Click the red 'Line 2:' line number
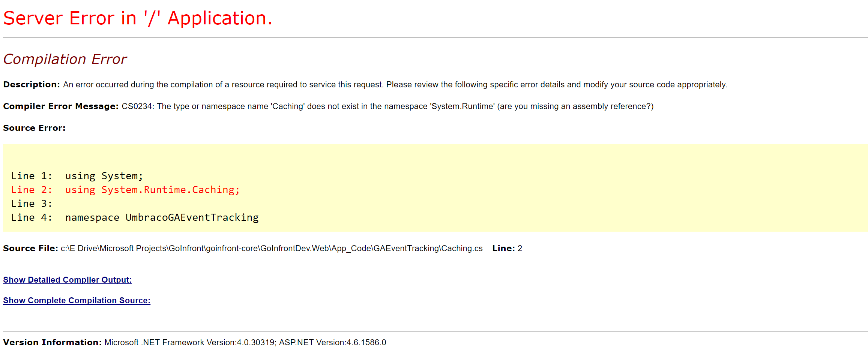868x349 pixels. (32, 190)
